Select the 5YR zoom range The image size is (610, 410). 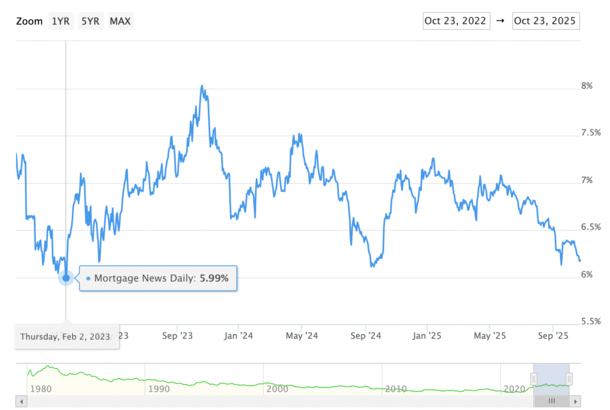91,21
